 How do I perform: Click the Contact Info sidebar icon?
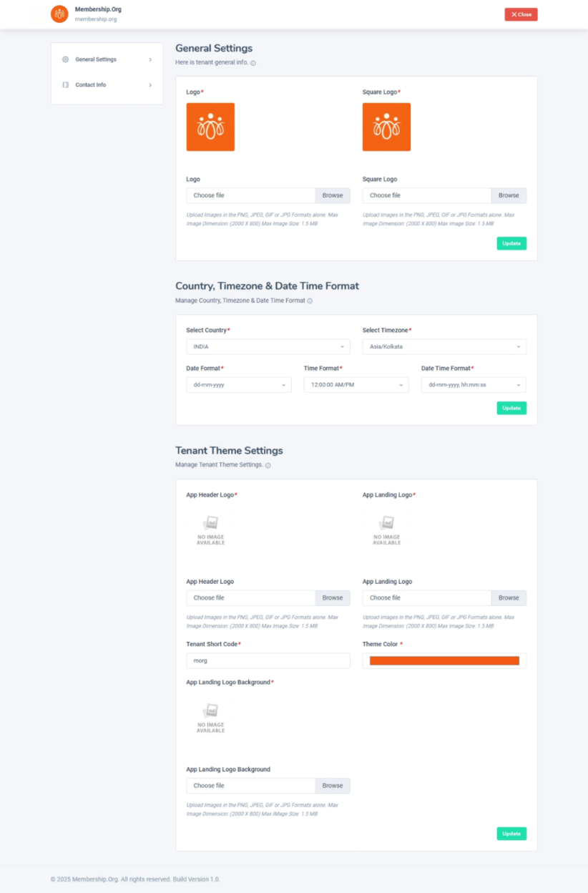click(x=66, y=84)
